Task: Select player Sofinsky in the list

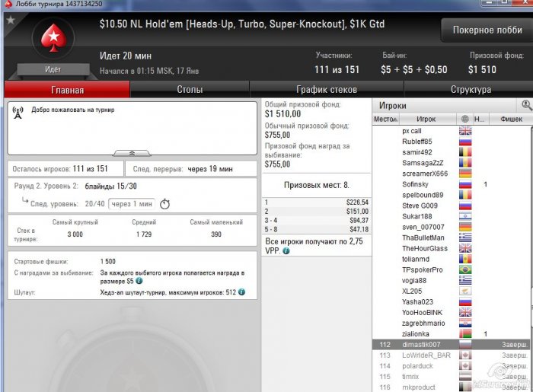Action: point(451,184)
